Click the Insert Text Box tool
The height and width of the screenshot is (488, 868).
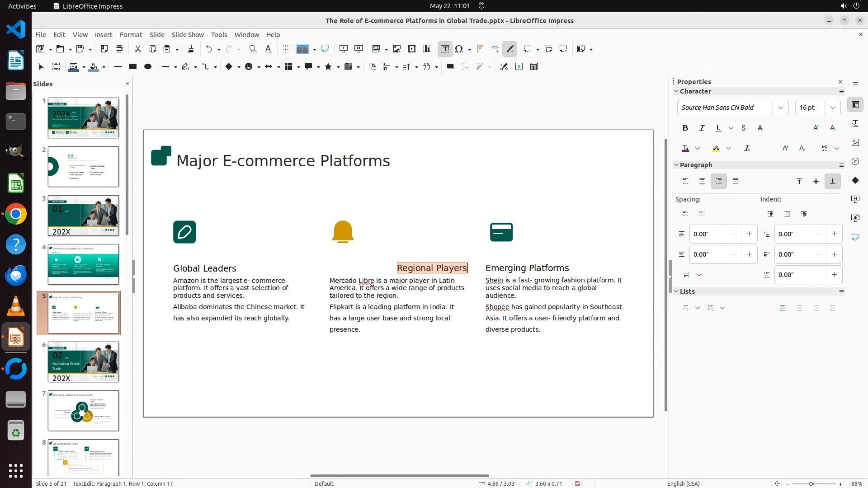tap(445, 49)
